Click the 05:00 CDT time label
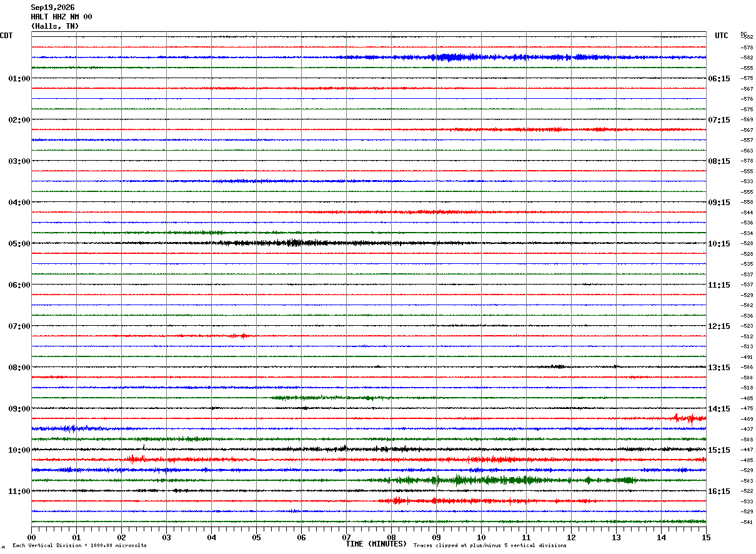 coord(19,244)
